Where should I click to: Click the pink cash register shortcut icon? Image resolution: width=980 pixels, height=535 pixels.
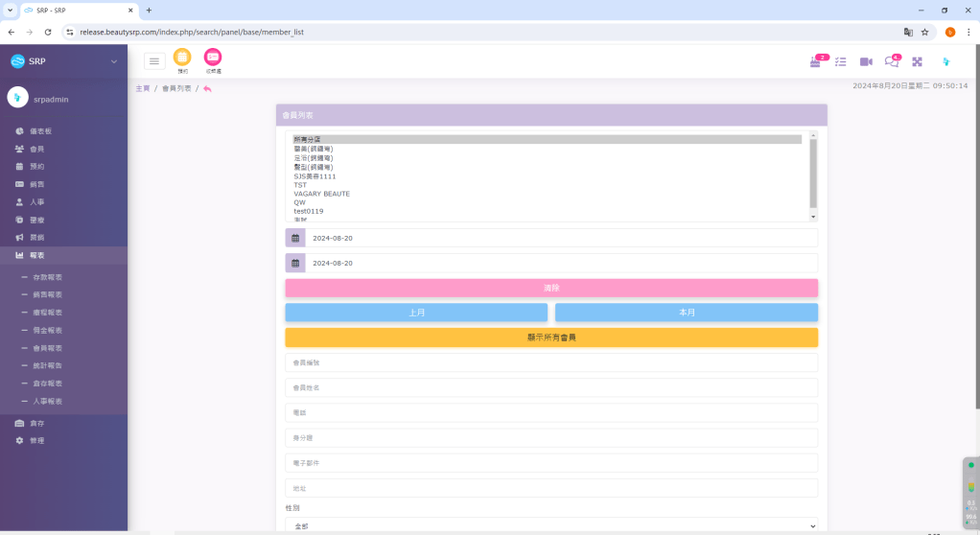(213, 58)
